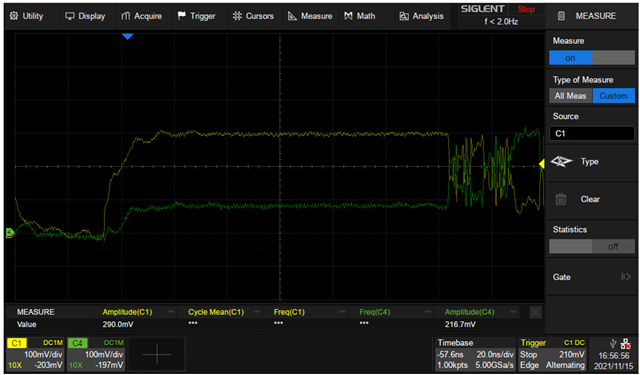Click the Acquire waveform icon
Screen dimensions: 640x375
[x=126, y=16]
